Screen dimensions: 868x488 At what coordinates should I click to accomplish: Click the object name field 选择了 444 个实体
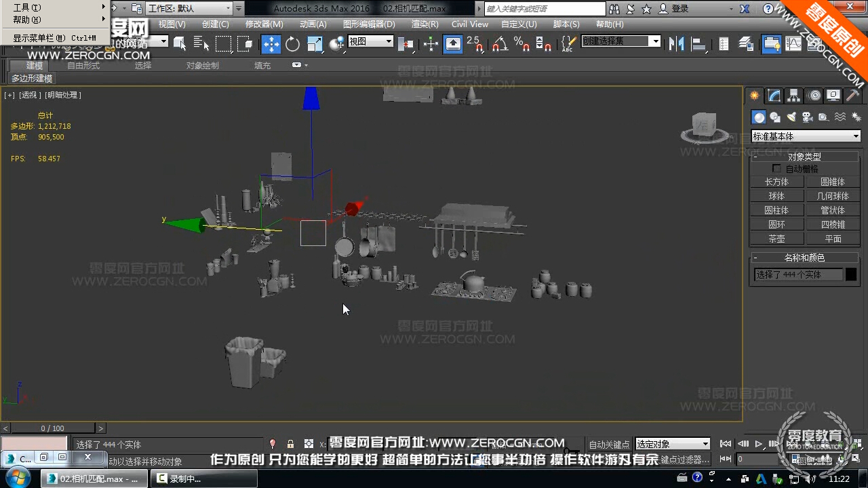[x=799, y=274]
